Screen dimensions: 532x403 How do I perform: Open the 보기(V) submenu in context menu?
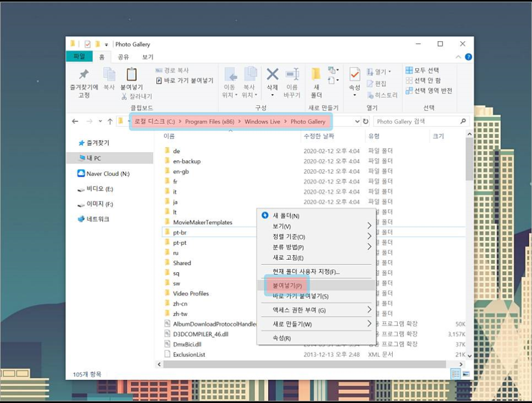pos(316,226)
